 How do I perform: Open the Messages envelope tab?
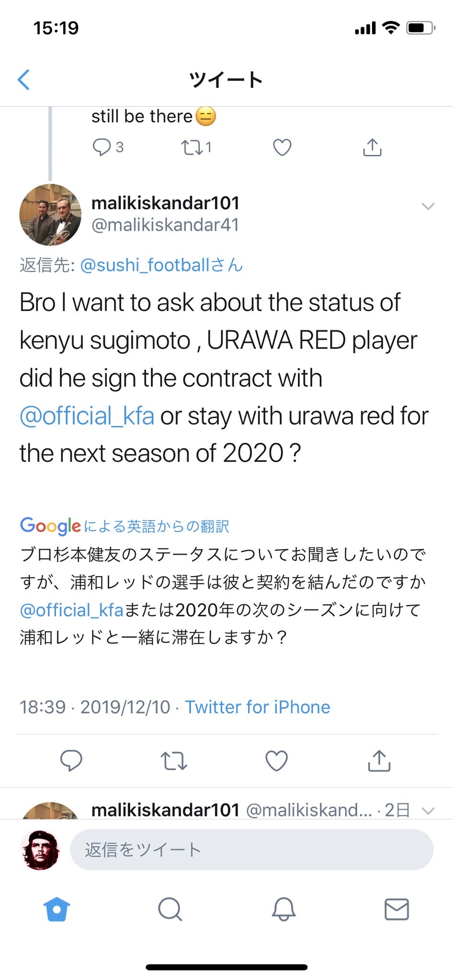[x=396, y=909]
